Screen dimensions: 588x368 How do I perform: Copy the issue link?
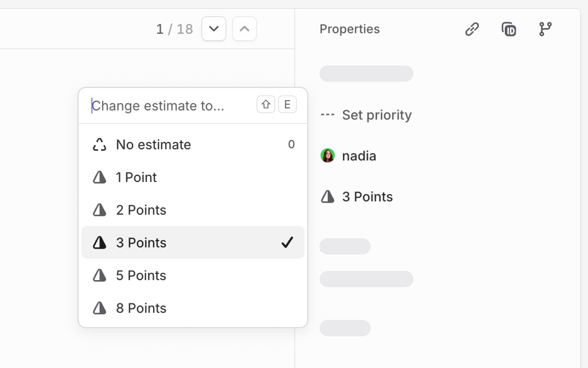472,29
